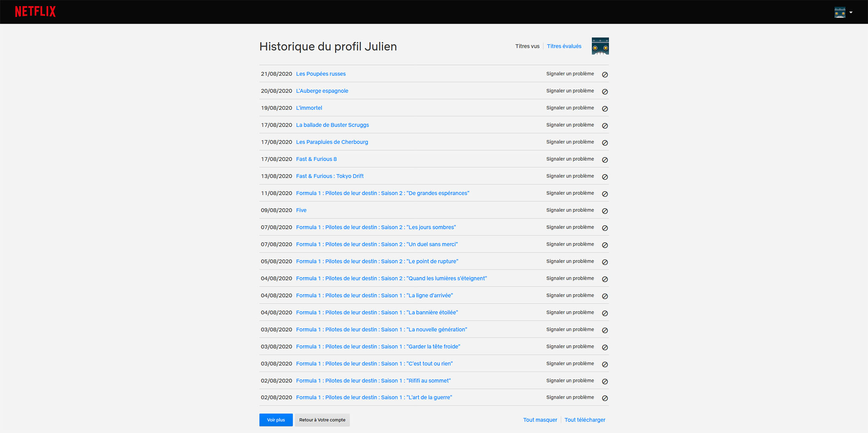Hide Les Poupées russes from history
This screenshot has height=433, width=868.
(x=605, y=75)
